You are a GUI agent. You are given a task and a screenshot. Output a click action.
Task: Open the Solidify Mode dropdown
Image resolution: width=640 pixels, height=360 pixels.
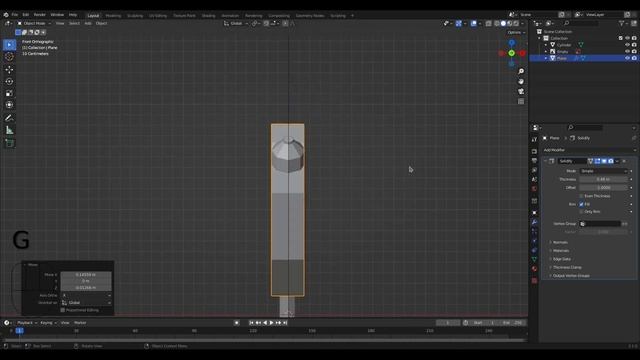pos(603,171)
